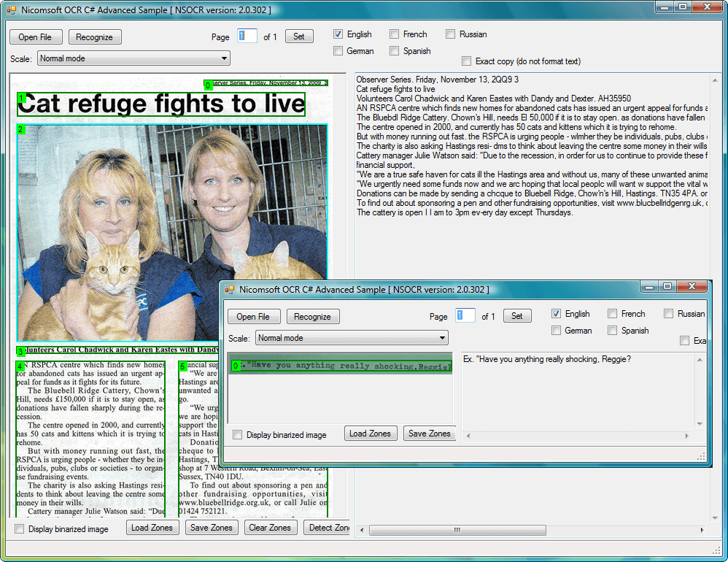Click main text pane scroll left arrow

pyautogui.click(x=362, y=530)
